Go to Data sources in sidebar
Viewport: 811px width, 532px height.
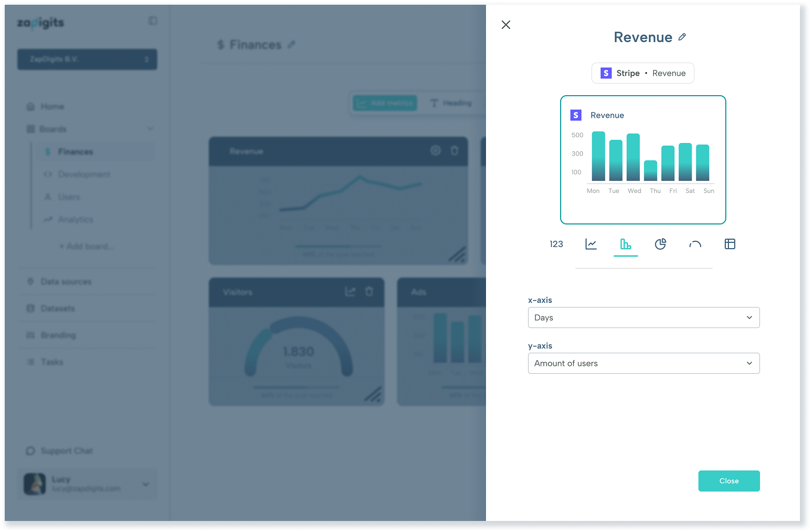click(x=66, y=282)
